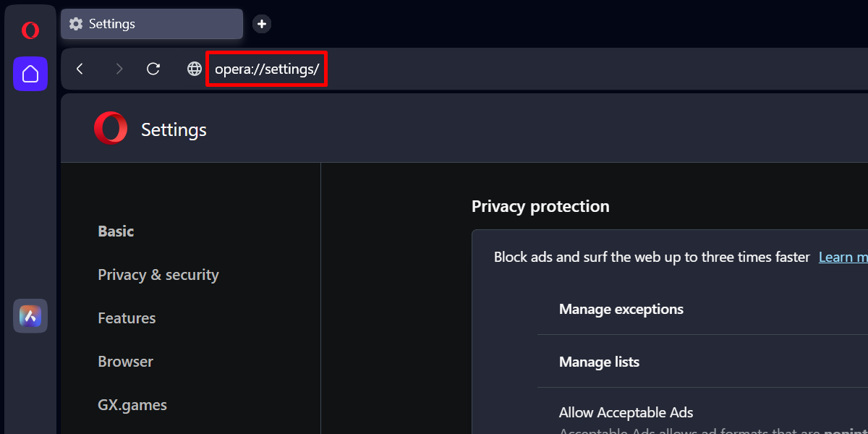Click the opera://settings address bar field
868x434 pixels.
coord(265,68)
